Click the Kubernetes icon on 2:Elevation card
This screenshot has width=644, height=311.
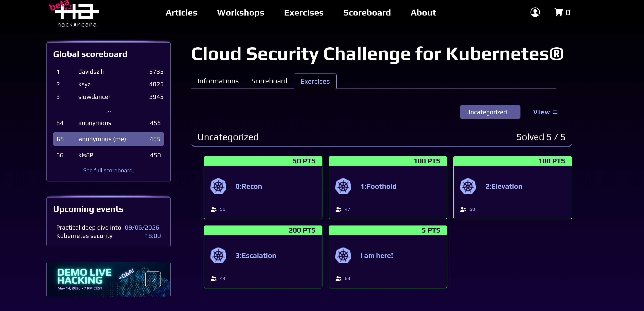(x=468, y=186)
